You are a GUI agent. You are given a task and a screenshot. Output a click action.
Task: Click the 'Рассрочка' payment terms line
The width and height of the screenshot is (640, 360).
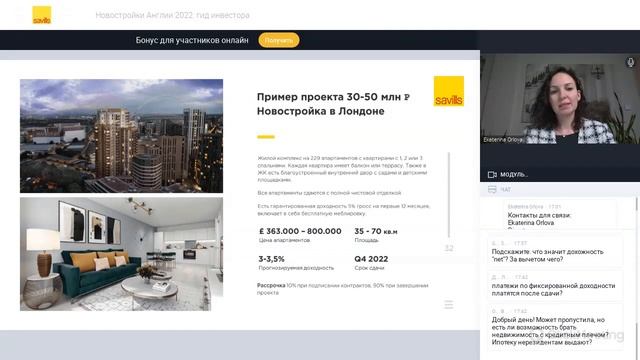[342, 289]
